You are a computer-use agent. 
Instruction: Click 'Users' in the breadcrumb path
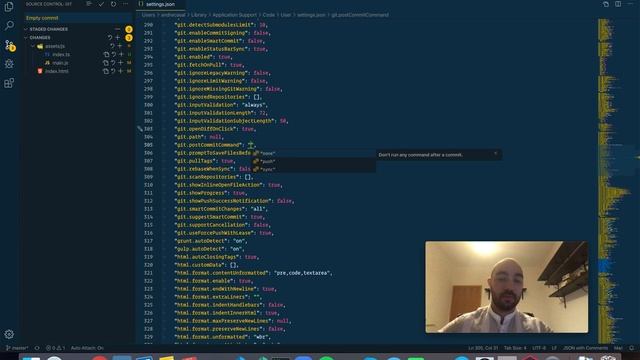pos(148,15)
